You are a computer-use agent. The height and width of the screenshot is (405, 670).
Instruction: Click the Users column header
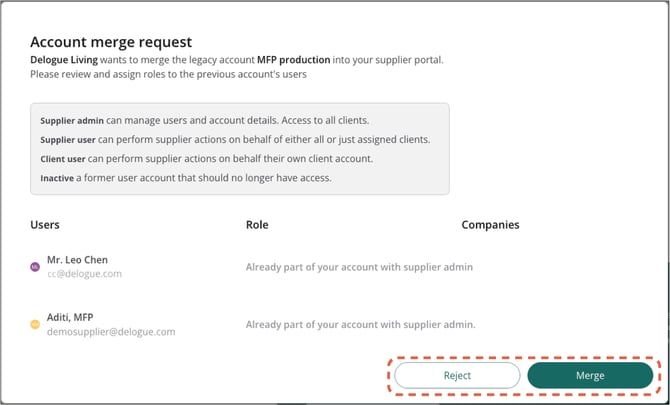(x=45, y=225)
